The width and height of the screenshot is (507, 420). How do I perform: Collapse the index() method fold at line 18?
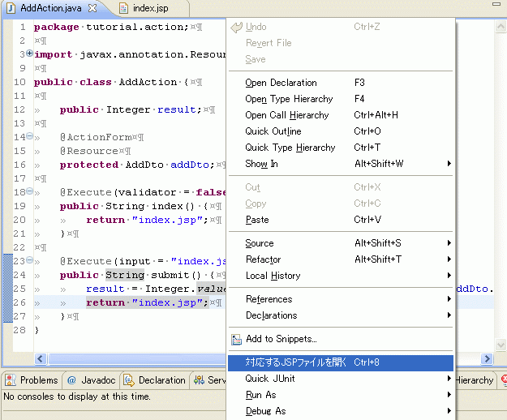(29, 191)
